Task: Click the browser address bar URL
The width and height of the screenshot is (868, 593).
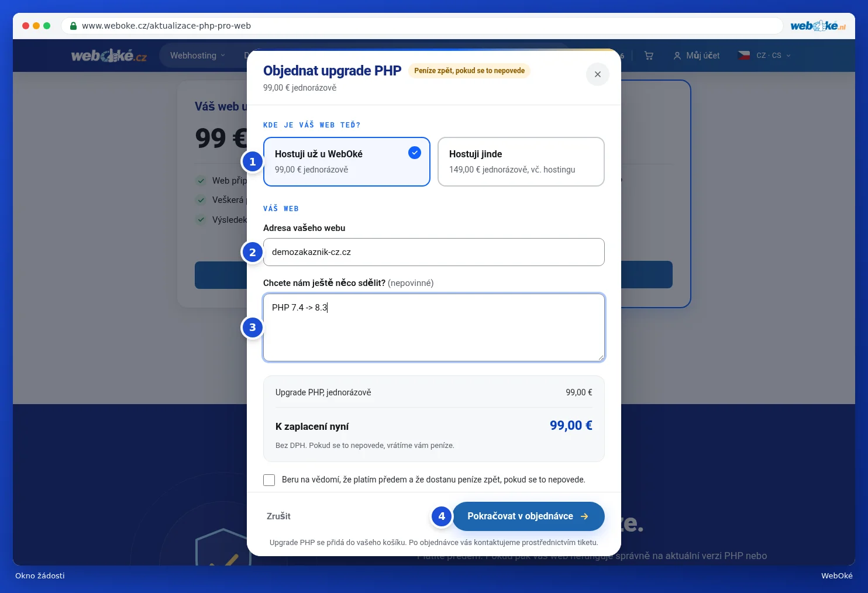Action: [x=166, y=26]
